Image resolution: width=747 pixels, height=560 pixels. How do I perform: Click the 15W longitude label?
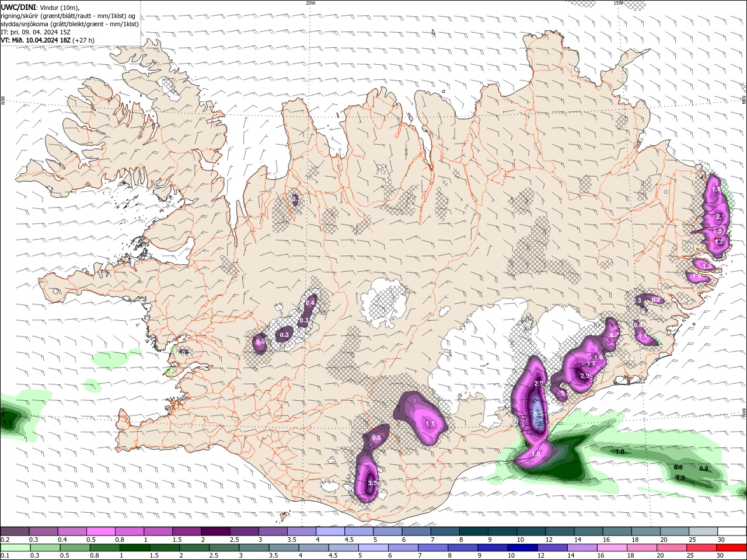[x=618, y=3]
